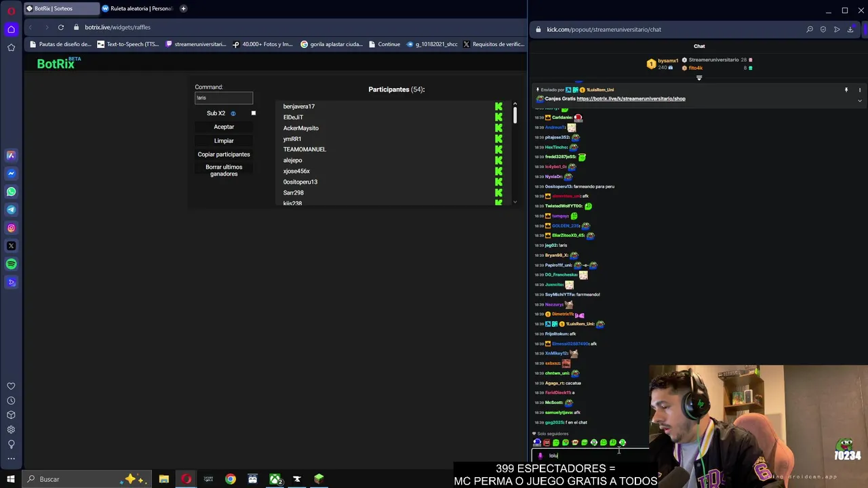This screenshot has width=868, height=488.
Task: Open Messenger in Opera sidebar
Action: click(11, 174)
